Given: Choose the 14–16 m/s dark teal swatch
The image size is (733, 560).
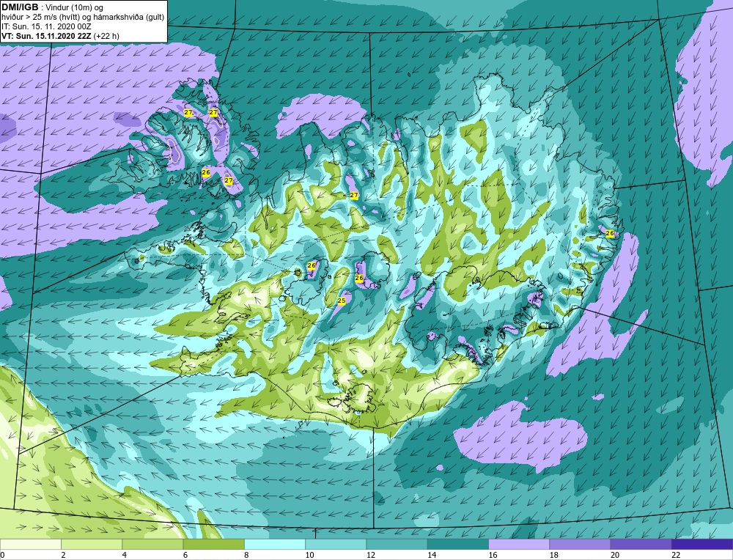Looking at the screenshot, I should point(457,544).
